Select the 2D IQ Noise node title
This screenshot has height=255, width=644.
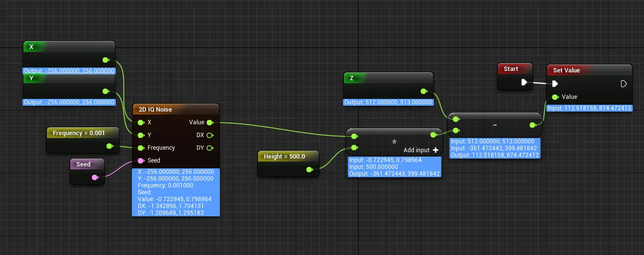pos(155,110)
